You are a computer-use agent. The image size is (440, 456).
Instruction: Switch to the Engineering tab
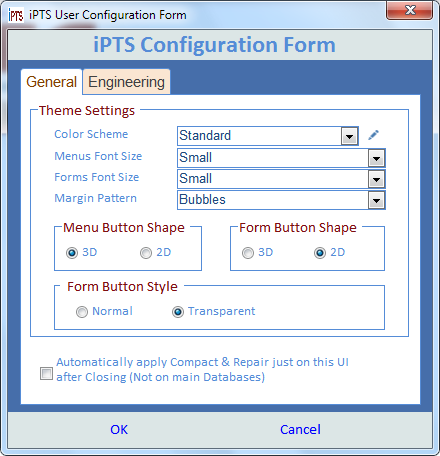click(126, 82)
